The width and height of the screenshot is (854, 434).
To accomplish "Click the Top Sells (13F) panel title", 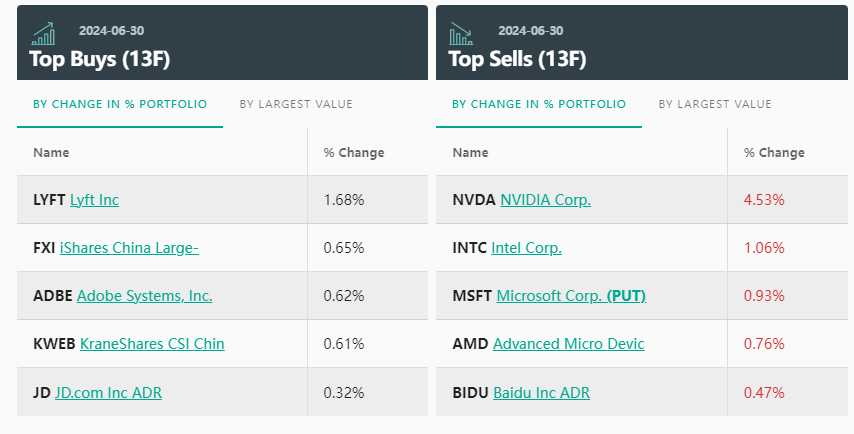I will (517, 59).
